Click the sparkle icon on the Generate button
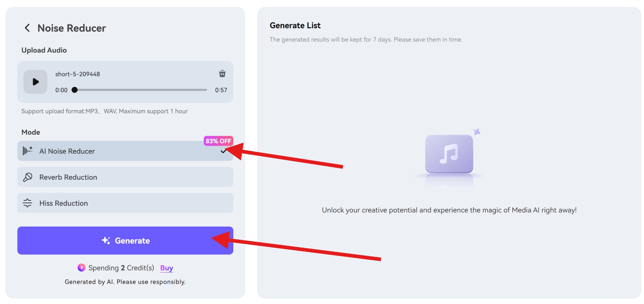This screenshot has width=644, height=304. click(106, 240)
